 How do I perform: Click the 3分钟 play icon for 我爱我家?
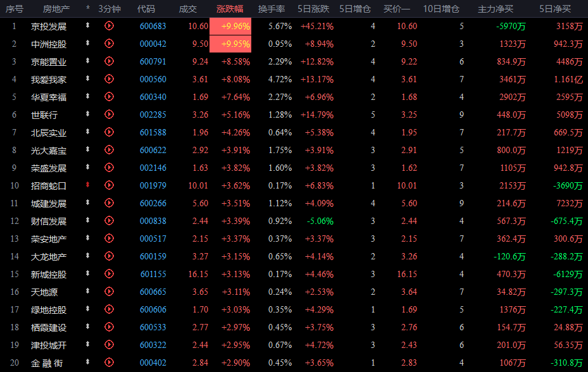tap(109, 79)
